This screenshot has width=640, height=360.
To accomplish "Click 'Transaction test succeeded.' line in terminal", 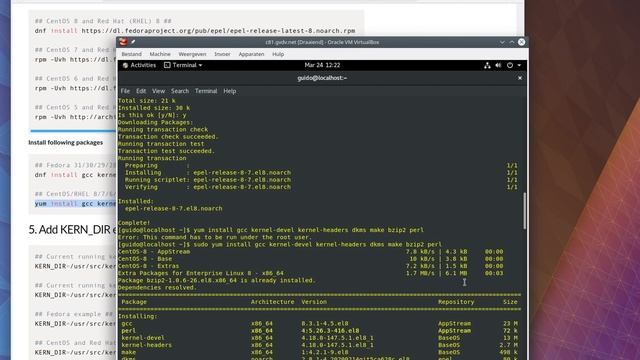I will (x=166, y=151).
